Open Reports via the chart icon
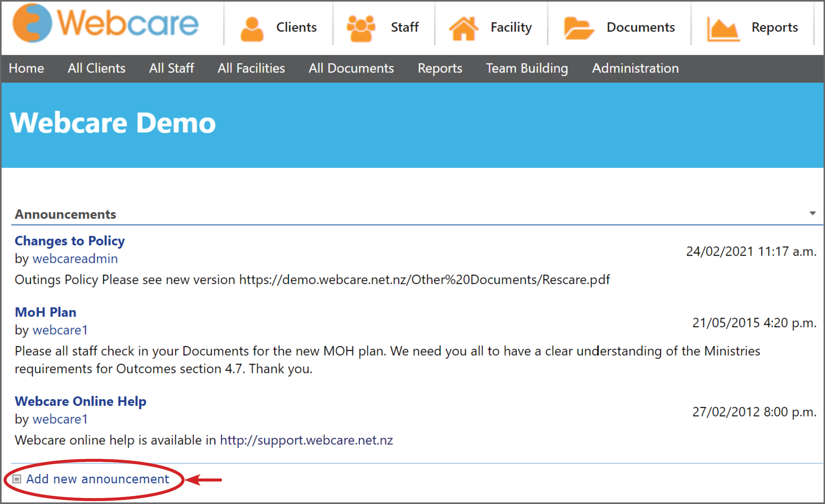The width and height of the screenshot is (825, 504). click(723, 29)
